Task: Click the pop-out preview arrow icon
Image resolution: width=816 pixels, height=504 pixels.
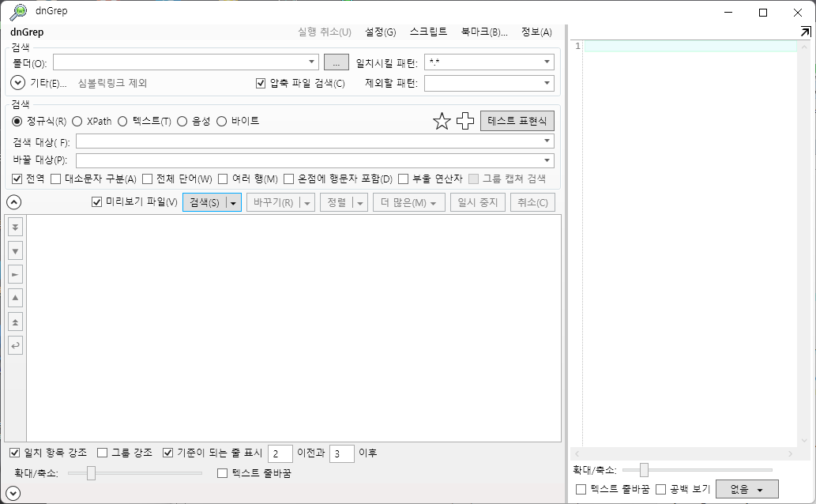Action: tap(806, 32)
